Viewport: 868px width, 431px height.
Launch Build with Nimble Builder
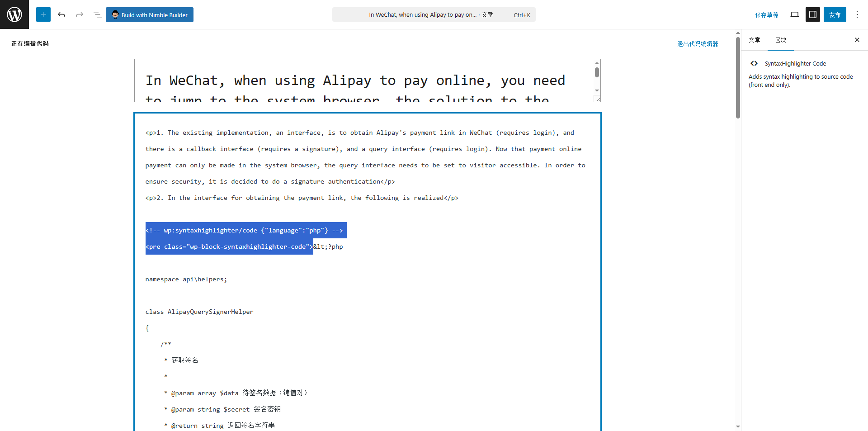150,14
